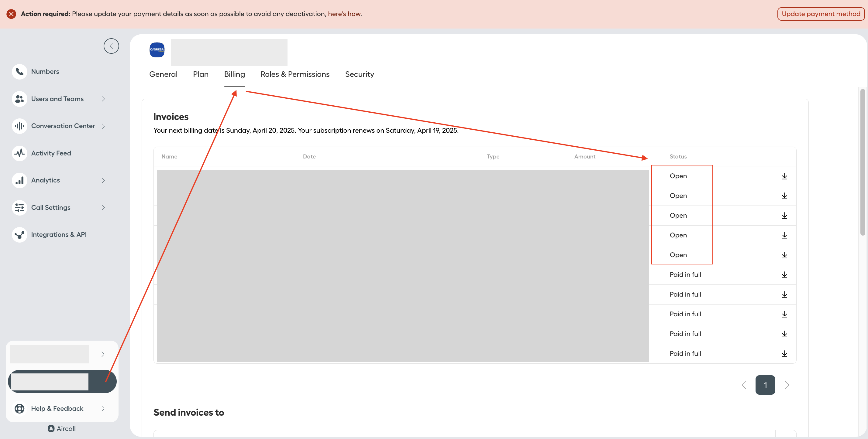
Task: Open Numbers in the sidebar
Action: point(45,72)
